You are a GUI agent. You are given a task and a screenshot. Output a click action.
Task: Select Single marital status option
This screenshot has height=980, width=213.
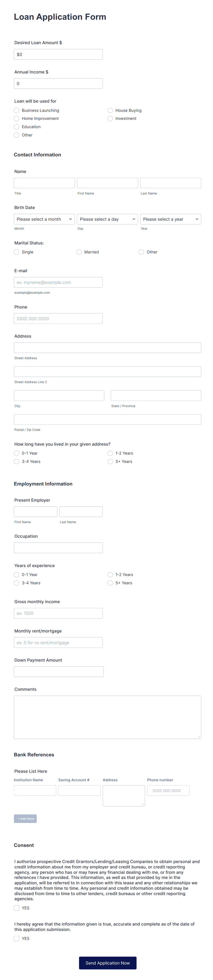point(16,252)
